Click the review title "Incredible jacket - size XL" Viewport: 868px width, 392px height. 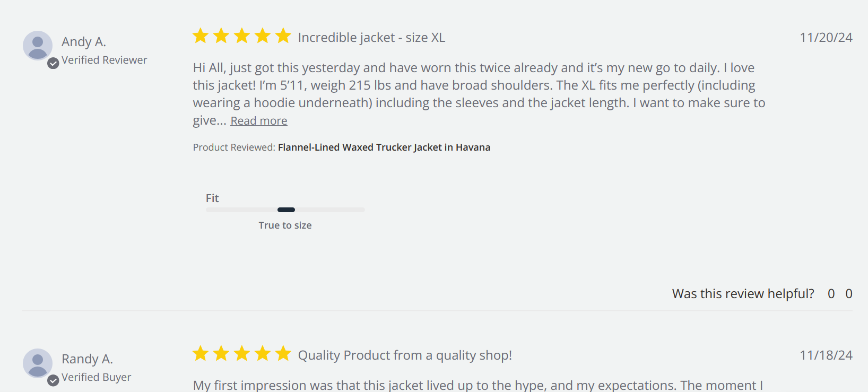[371, 38]
